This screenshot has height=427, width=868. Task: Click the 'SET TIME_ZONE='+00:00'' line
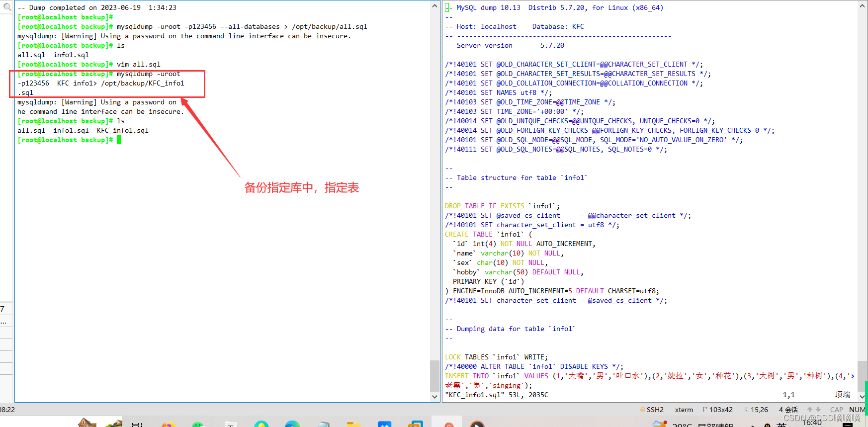515,111
